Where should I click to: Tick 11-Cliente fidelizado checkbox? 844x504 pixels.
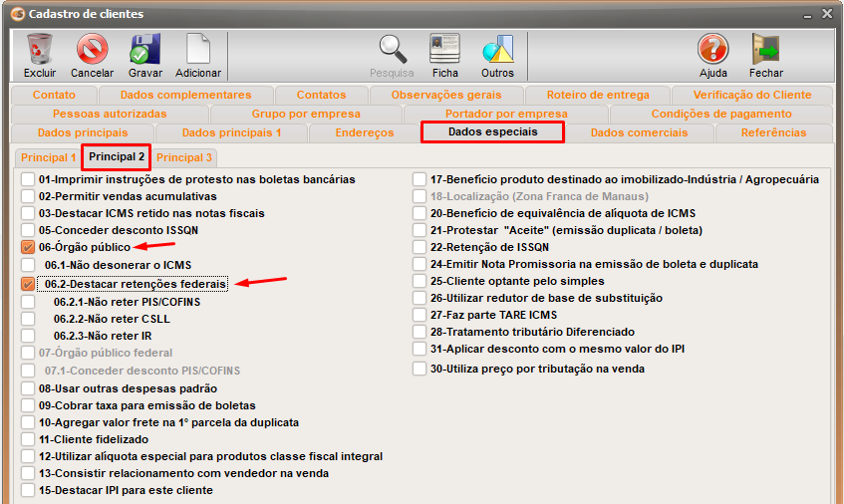(x=28, y=439)
